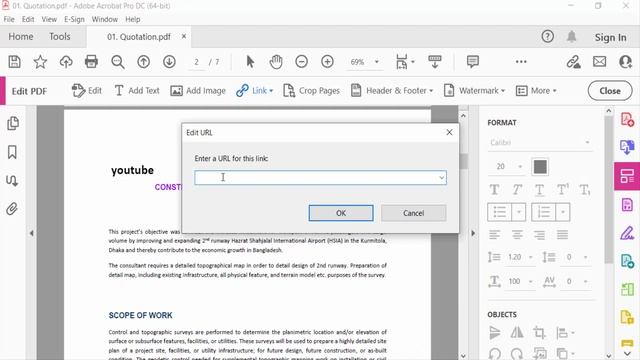Screen dimensions: 640x360
Task: Close the Edit URL dialog with X
Action: pos(449,132)
